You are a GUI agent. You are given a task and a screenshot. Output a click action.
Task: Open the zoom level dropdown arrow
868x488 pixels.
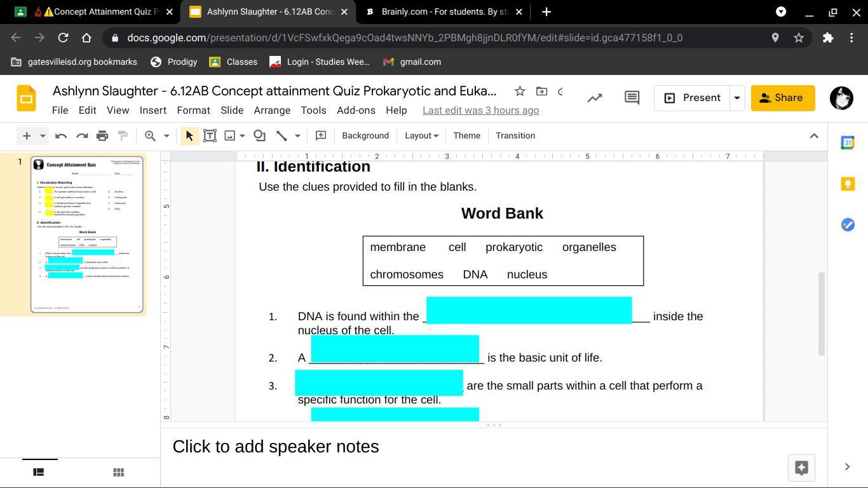coord(166,135)
